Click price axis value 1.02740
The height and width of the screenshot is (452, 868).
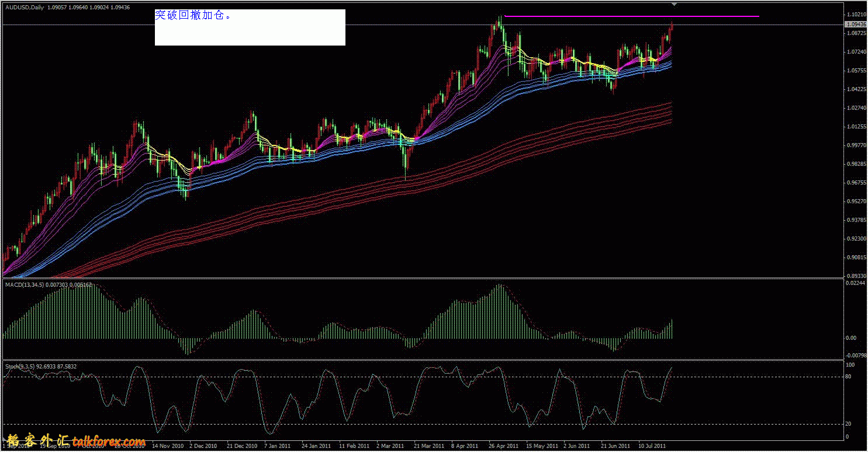pyautogui.click(x=856, y=108)
